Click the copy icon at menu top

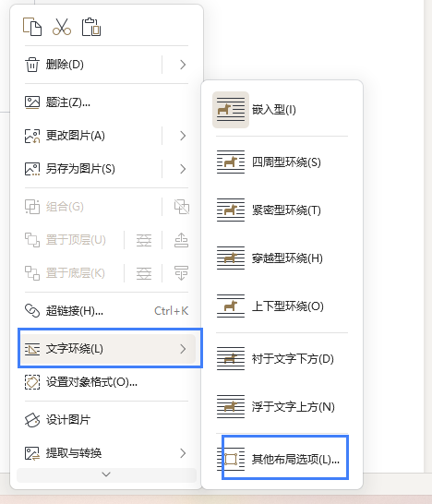[x=32, y=27]
